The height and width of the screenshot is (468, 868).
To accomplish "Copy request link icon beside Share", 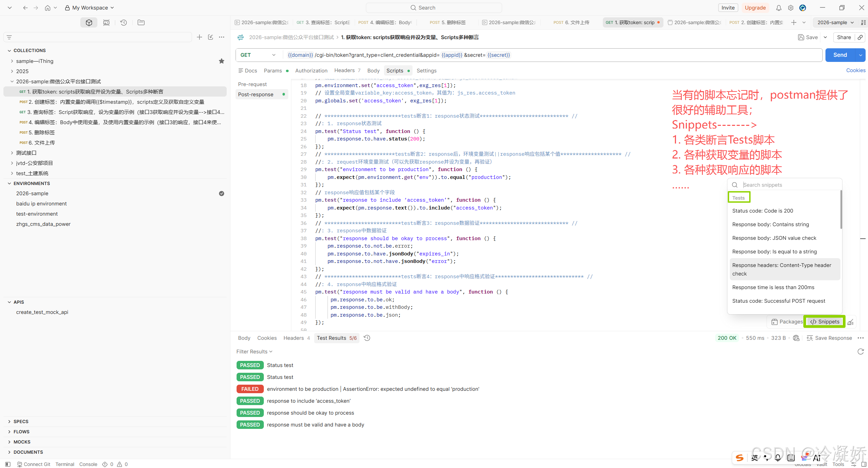I will [x=860, y=37].
